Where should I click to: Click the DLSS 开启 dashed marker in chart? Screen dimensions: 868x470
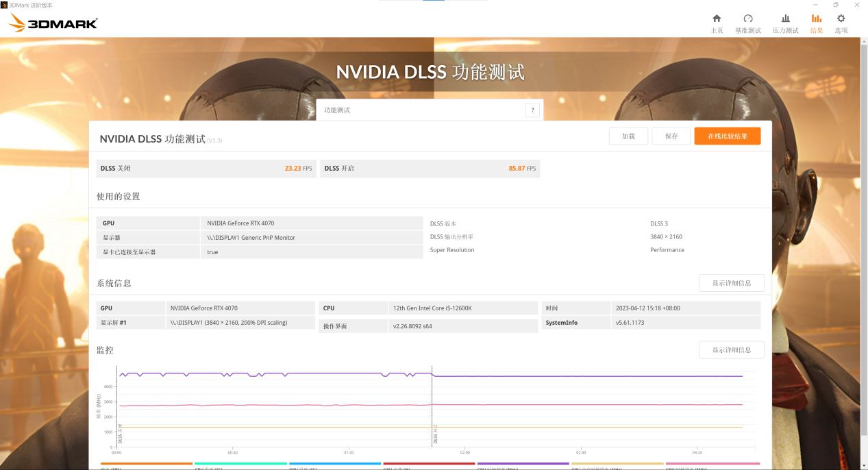pos(432,411)
